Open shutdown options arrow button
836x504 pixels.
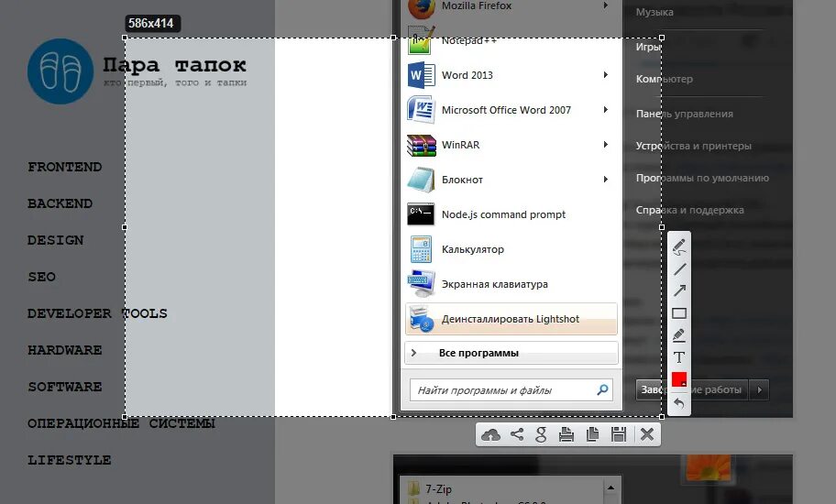[x=759, y=390]
